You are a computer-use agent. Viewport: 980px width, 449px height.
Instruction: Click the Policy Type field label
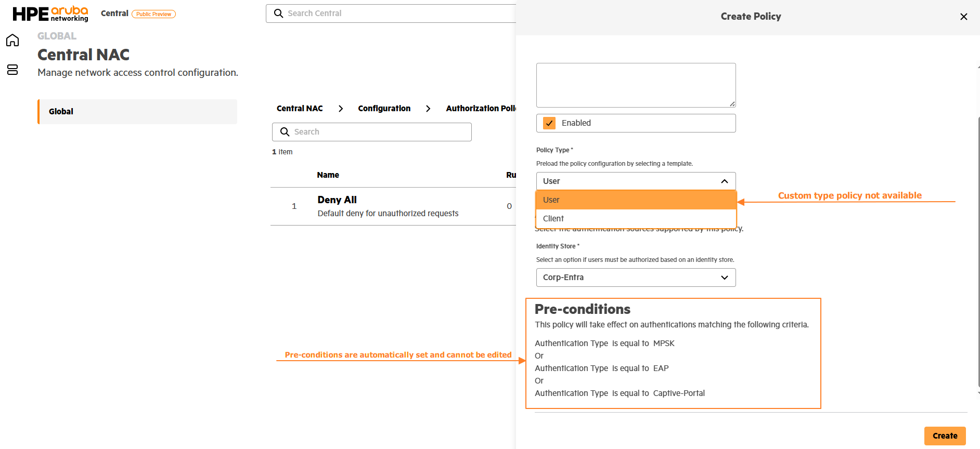click(555, 150)
